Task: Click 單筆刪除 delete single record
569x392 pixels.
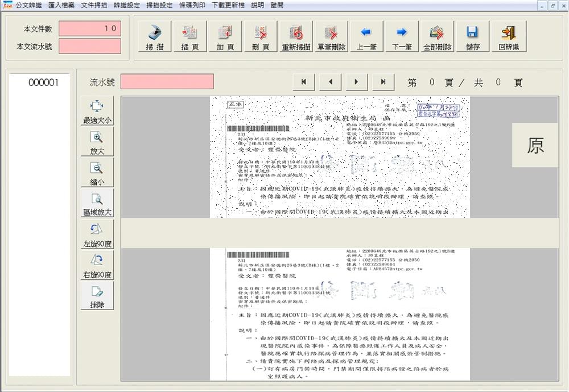Action: 331,37
